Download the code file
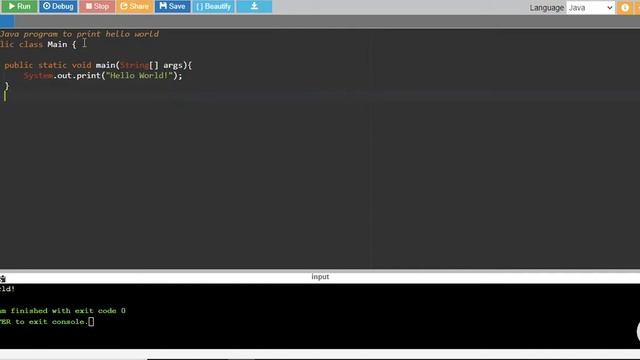Screen dimensions: 640x360 254,6
